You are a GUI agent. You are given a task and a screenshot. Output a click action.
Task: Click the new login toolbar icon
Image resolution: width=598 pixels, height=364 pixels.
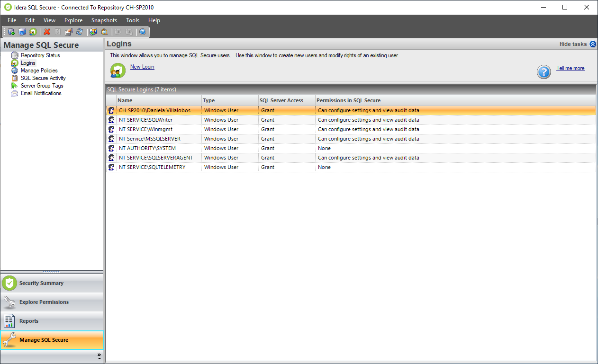pos(33,32)
